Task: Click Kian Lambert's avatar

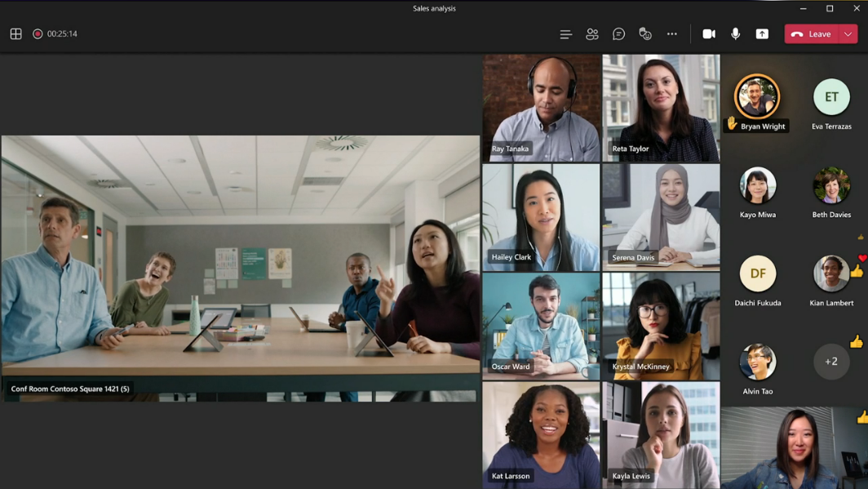Action: (831, 273)
